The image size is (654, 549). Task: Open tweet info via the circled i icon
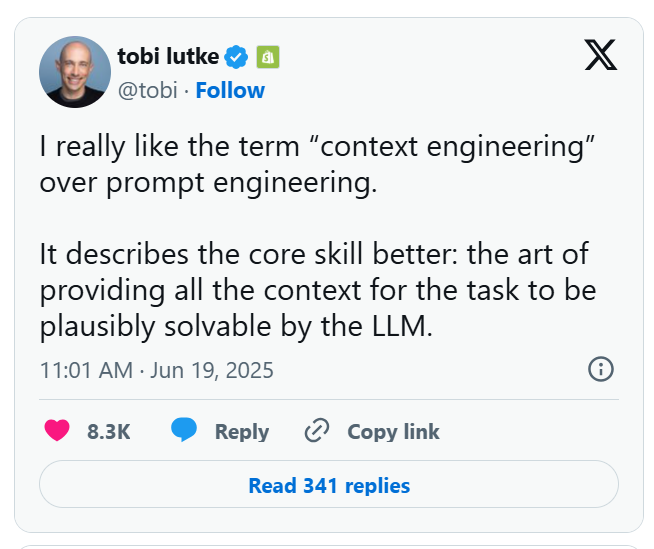pyautogui.click(x=600, y=369)
